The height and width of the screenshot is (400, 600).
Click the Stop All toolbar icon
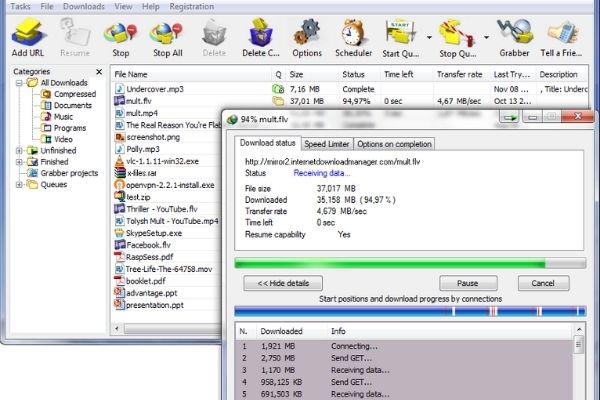pyautogui.click(x=166, y=34)
